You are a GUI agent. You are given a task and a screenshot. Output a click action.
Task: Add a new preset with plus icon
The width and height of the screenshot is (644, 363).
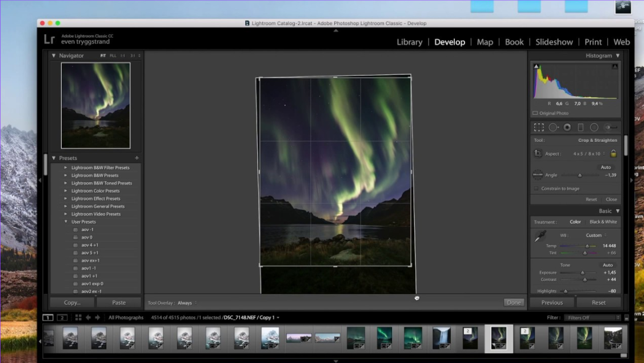click(x=137, y=158)
